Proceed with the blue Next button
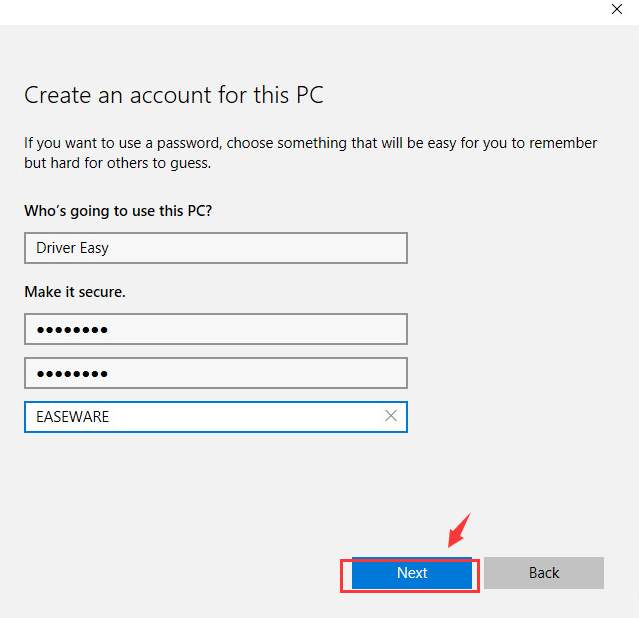 (412, 573)
